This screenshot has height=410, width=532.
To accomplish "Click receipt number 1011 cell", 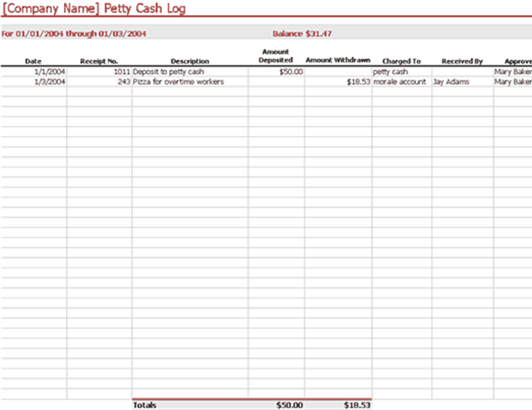I will coord(121,72).
